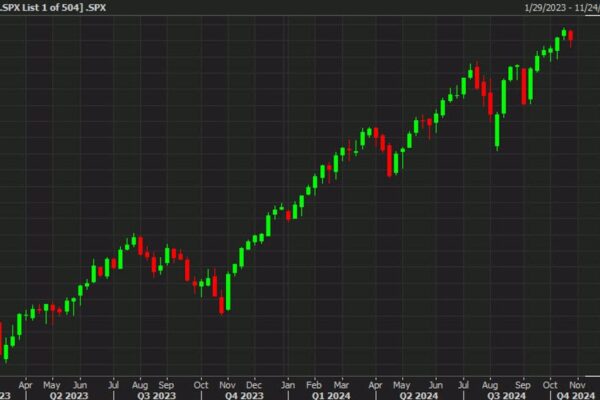600x400 pixels.
Task: Select the Sep label above Q3 2023
Action: click(166, 385)
